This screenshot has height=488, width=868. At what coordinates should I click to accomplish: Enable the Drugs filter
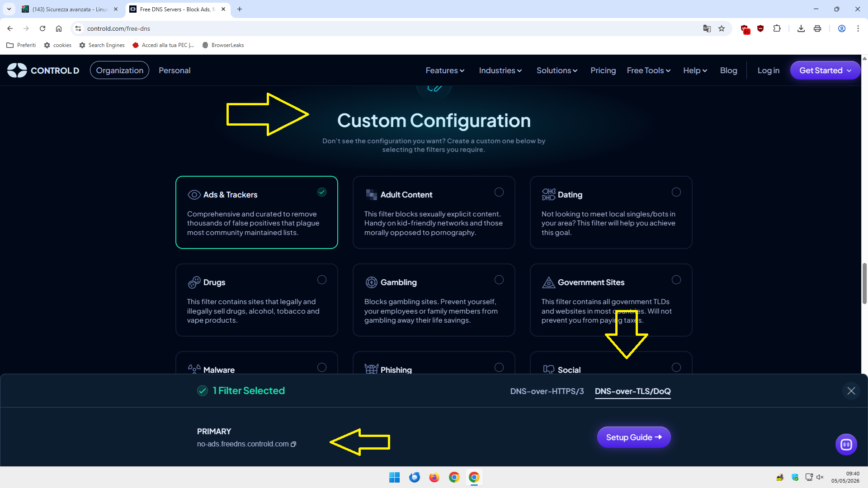[x=322, y=280]
